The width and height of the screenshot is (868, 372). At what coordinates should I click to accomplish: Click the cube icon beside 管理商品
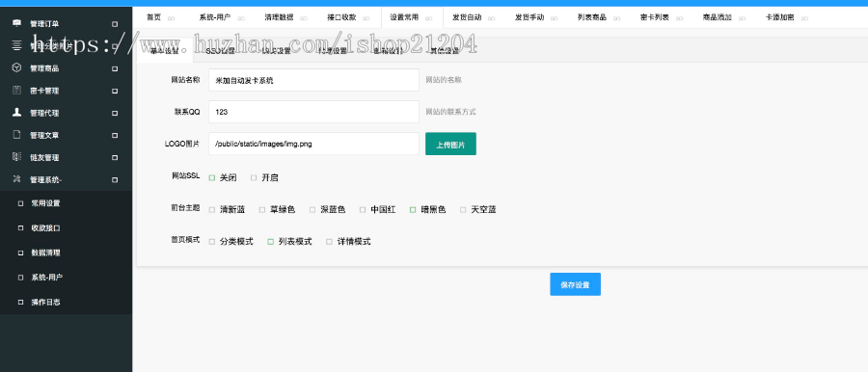tap(17, 68)
